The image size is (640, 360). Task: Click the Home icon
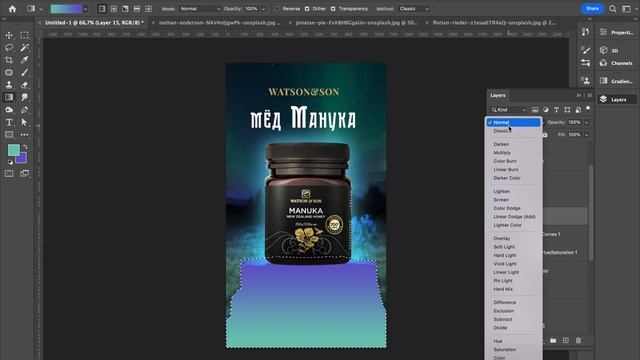(x=12, y=9)
